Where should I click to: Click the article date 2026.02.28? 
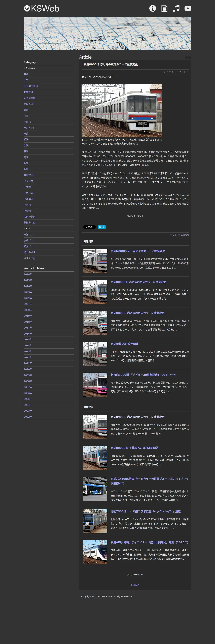point(176,72)
